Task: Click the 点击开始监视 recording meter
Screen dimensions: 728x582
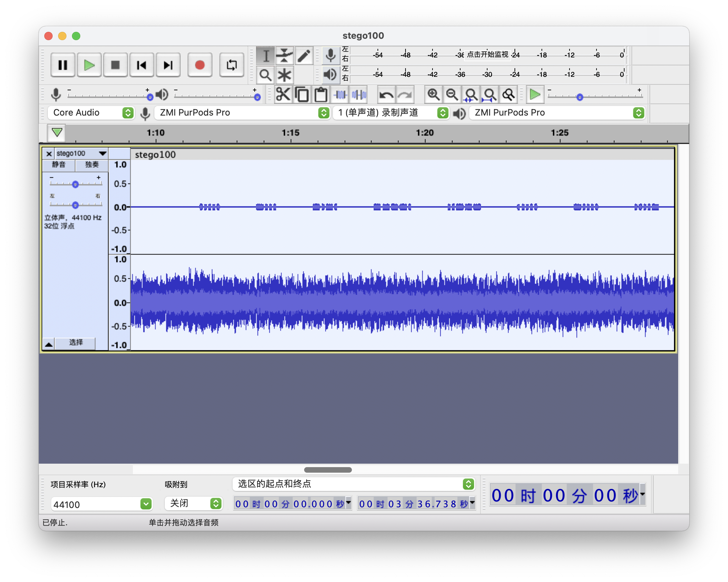Action: (488, 55)
